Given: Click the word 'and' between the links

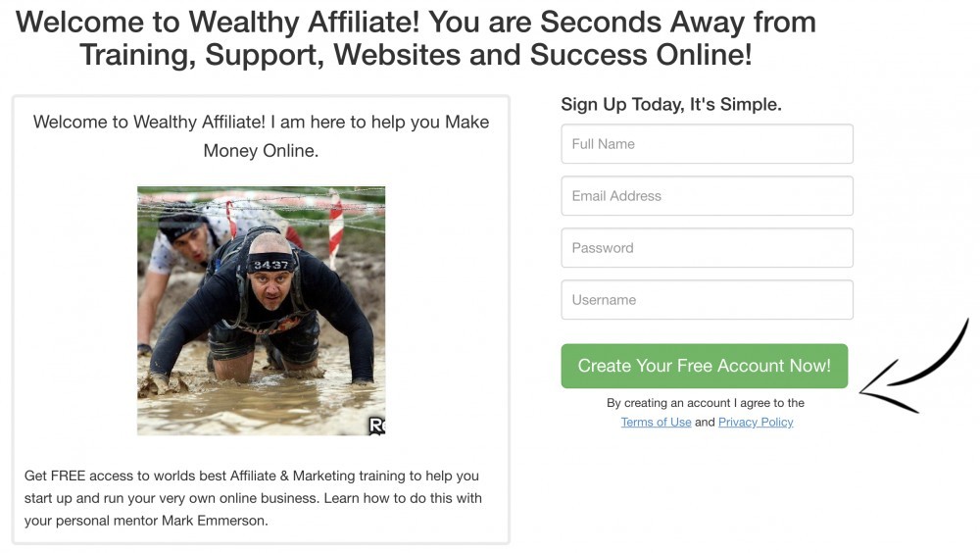Looking at the screenshot, I should coord(705,423).
